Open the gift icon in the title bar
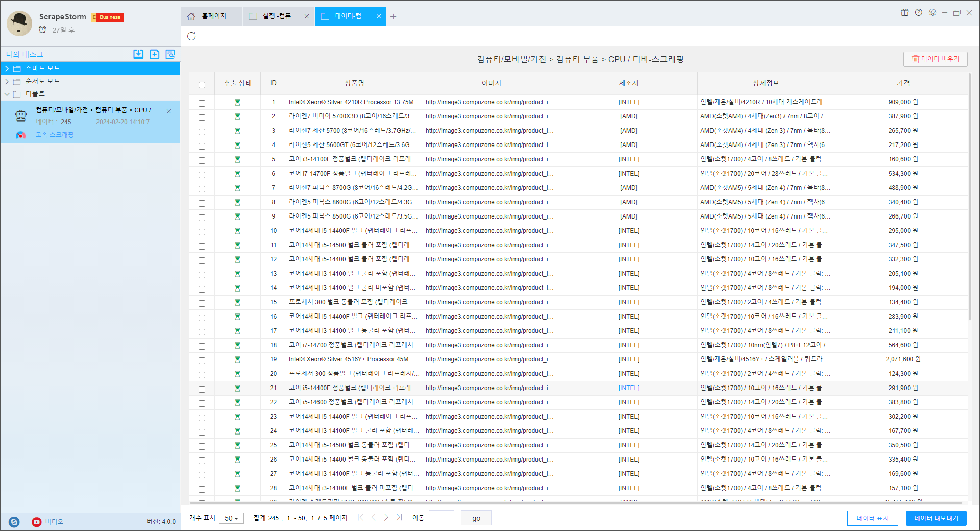980x531 pixels. click(x=904, y=13)
